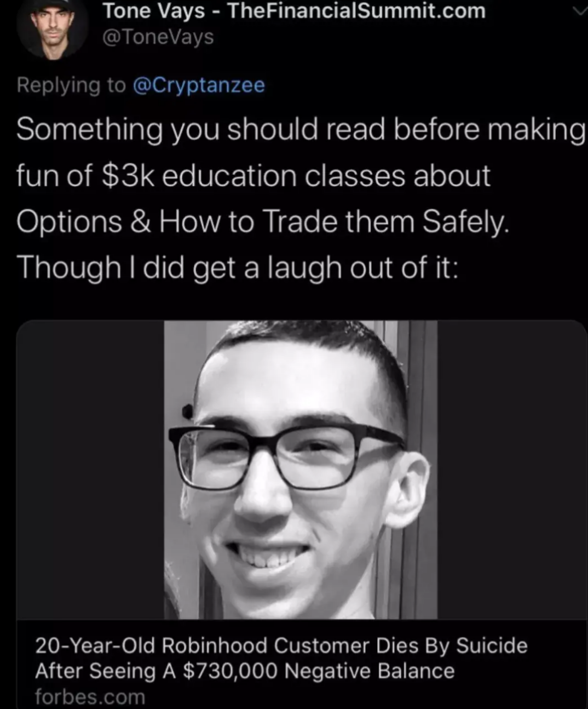Open the Forbes article preview photo
Image resolution: width=588 pixels, height=709 pixels.
click(x=301, y=470)
